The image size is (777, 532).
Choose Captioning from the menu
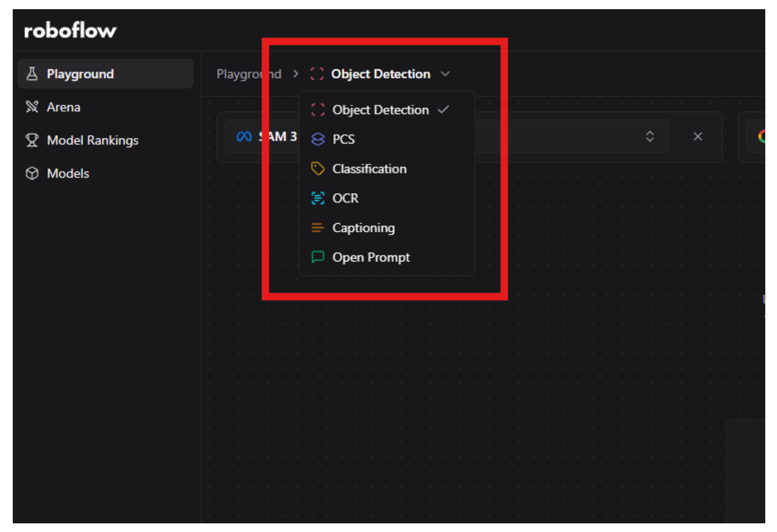click(x=387, y=228)
